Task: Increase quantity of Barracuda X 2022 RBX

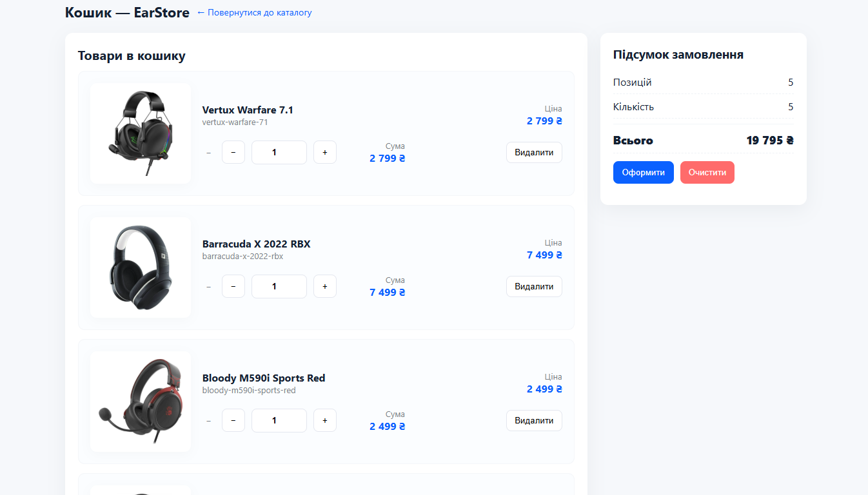Action: (325, 286)
